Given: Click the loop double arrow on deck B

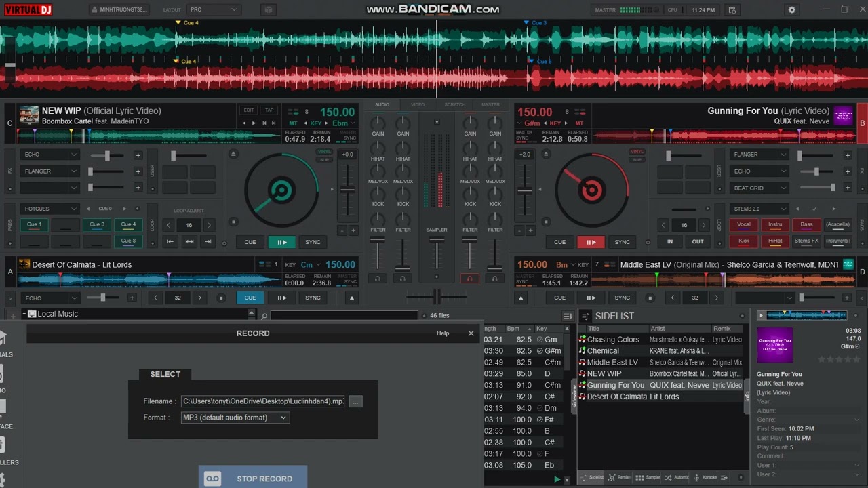Looking at the screenshot, I should pyautogui.click(x=703, y=225).
